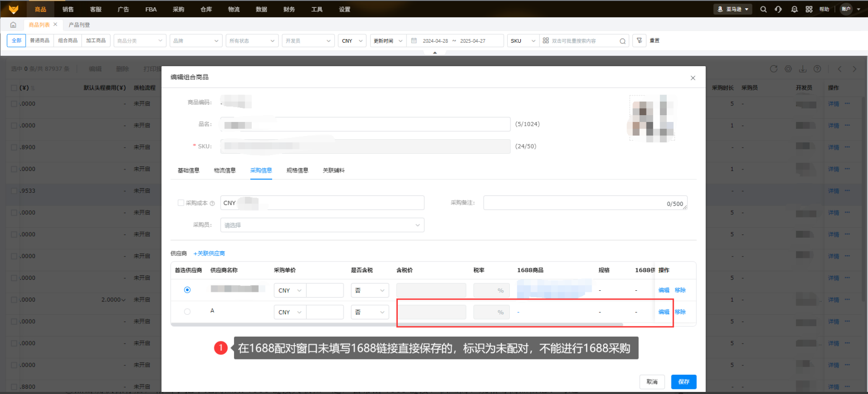Screen dimensions: 868x394
Task: Open the top bar search magnifier icon
Action: pos(763,9)
